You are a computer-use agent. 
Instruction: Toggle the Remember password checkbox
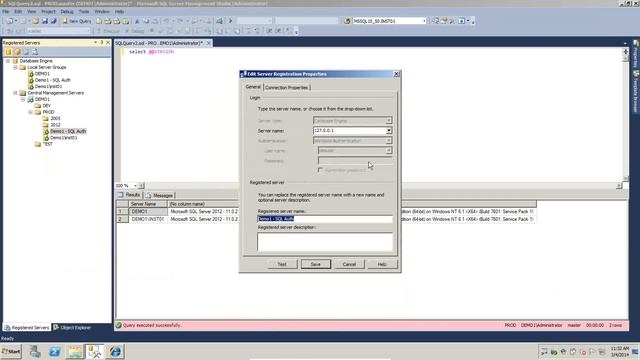(x=320, y=170)
